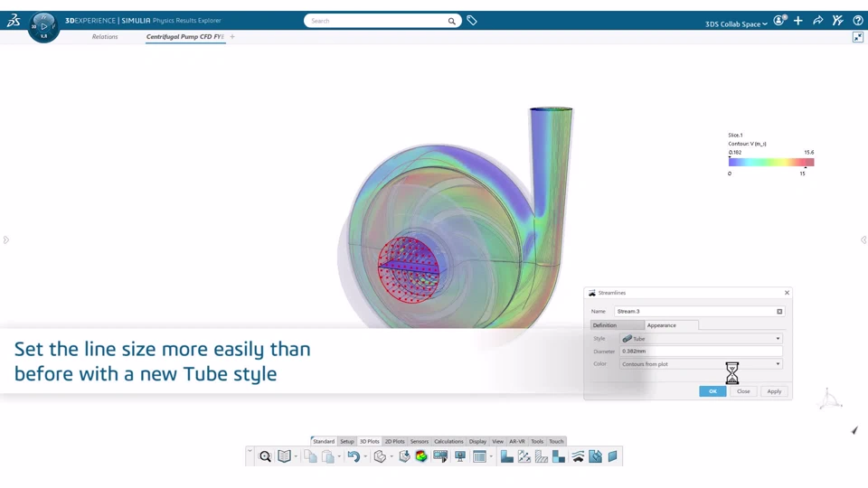Click the streamlines car icon

point(578,456)
